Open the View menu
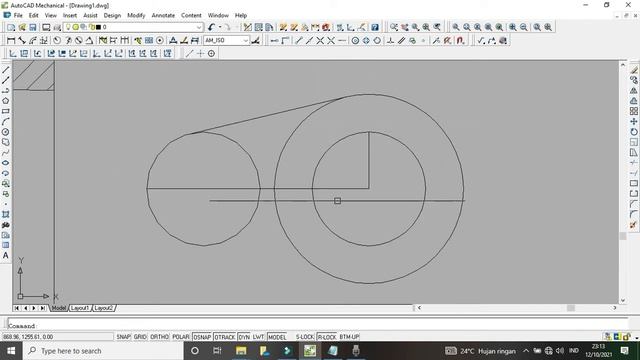This screenshot has width=640, height=360. click(x=51, y=16)
